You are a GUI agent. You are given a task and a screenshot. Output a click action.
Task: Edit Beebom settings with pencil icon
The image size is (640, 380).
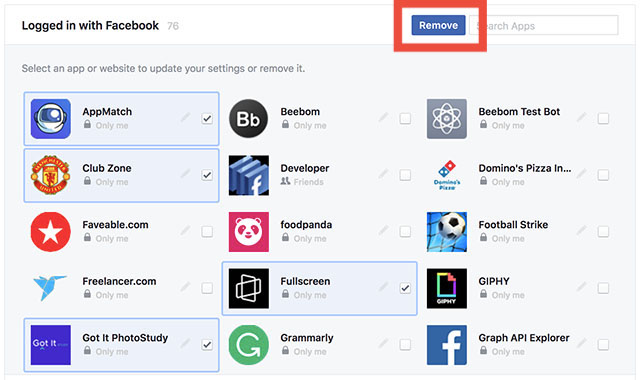coord(383,118)
